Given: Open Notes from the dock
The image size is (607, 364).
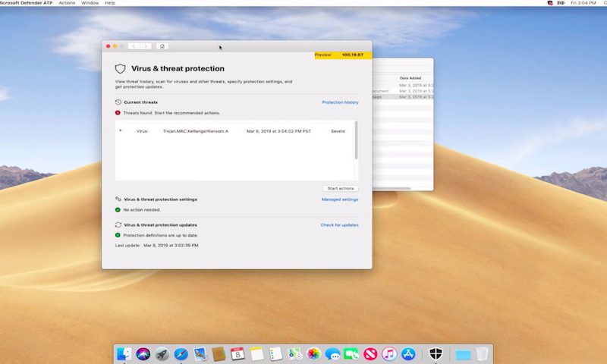Looking at the screenshot, I should 256,353.
